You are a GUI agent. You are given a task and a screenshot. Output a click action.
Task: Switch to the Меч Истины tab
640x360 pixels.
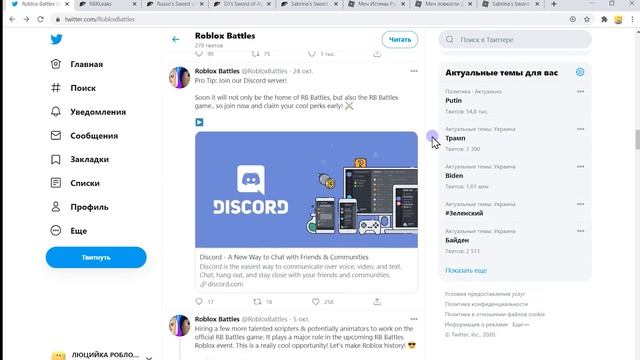(x=375, y=4)
